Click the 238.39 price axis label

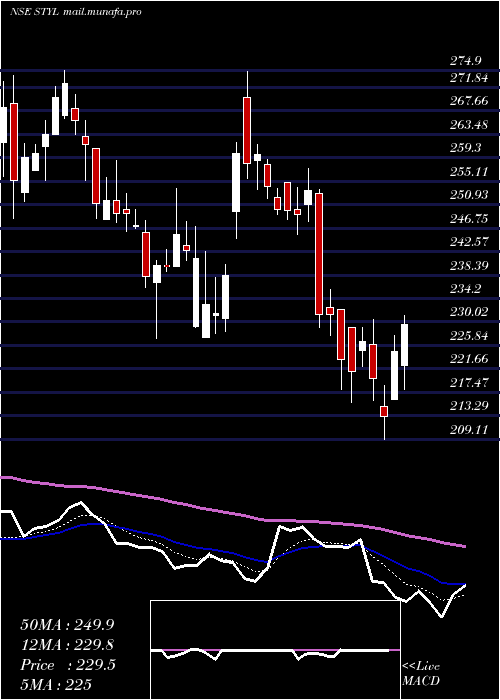coord(468,266)
